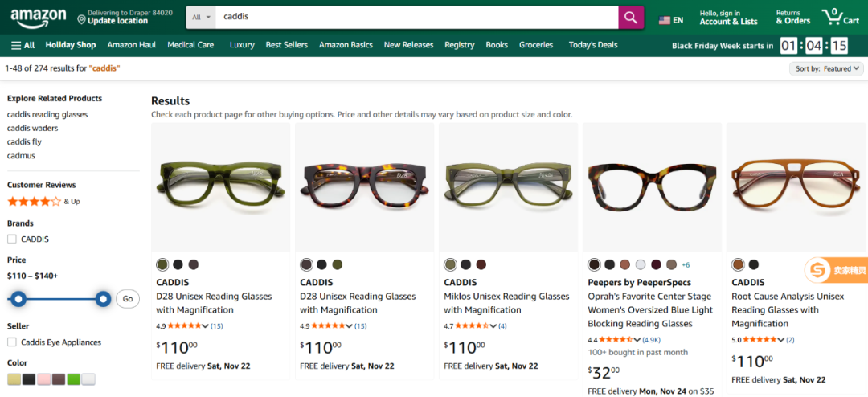Click the price filter Go button
Viewport: 868px width, 397px height.
tap(127, 299)
